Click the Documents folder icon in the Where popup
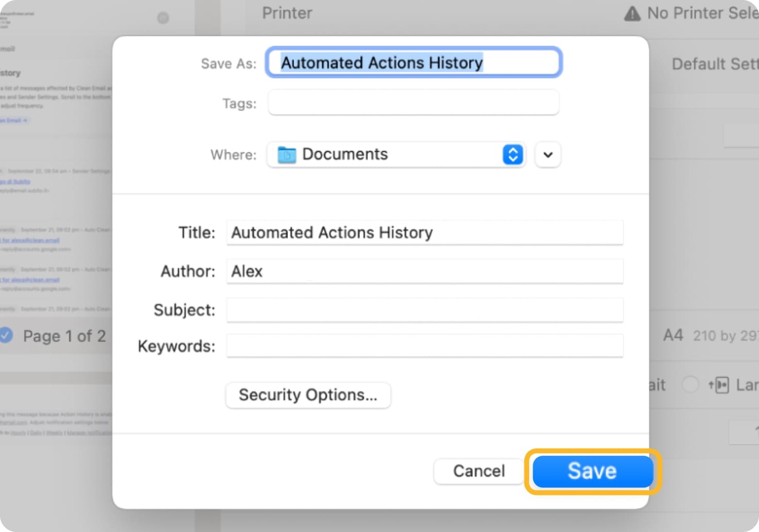 (x=287, y=154)
